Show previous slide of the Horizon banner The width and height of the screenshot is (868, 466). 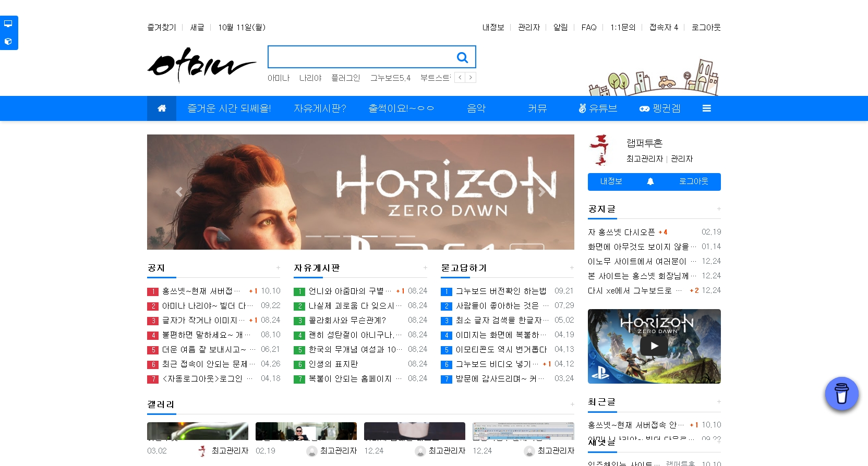(x=179, y=192)
